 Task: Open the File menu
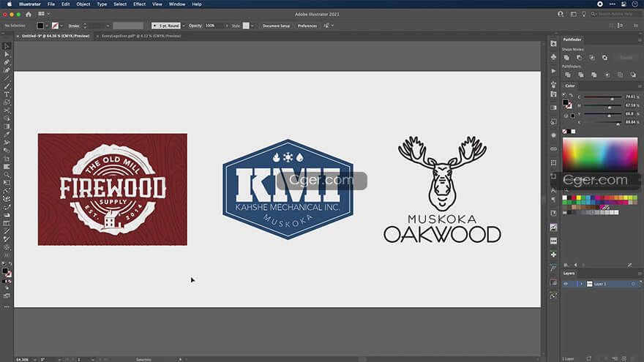tap(51, 4)
